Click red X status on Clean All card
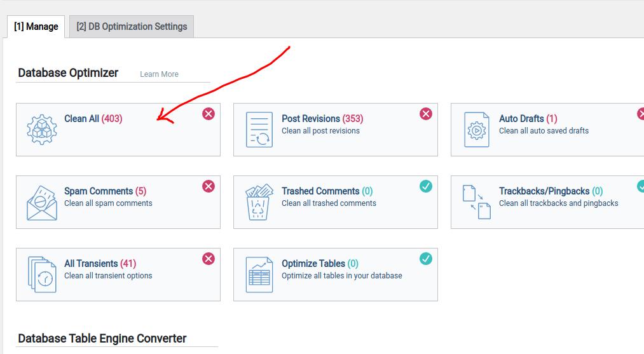The width and height of the screenshot is (644, 354). coord(209,114)
